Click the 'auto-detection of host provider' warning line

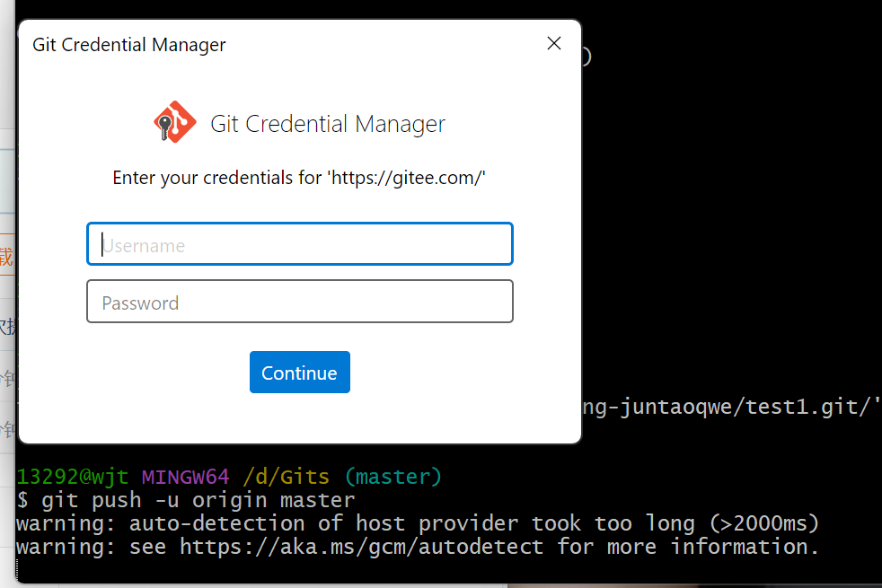pyautogui.click(x=418, y=523)
